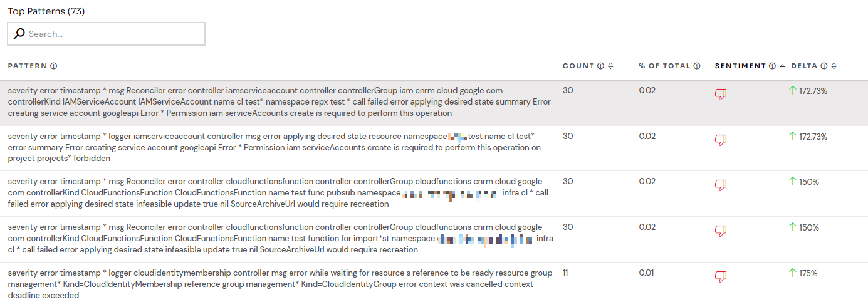Click the info icon beside % OF TOTAL

697,66
